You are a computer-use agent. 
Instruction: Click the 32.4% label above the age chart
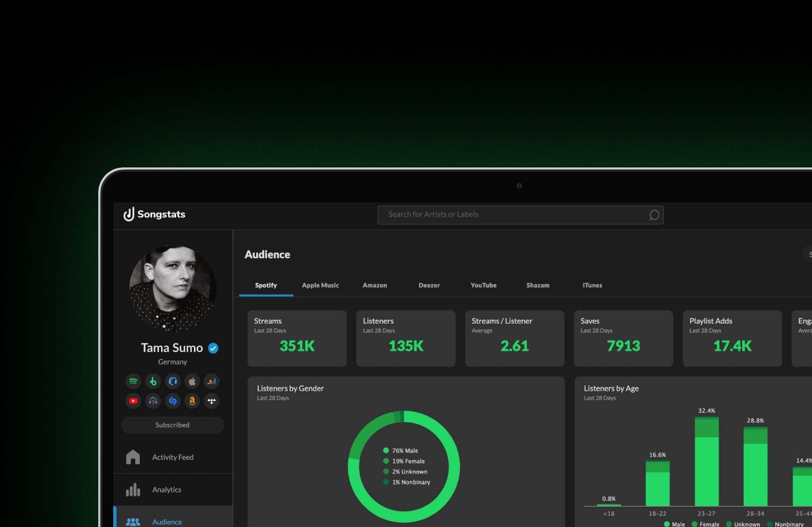(x=707, y=411)
